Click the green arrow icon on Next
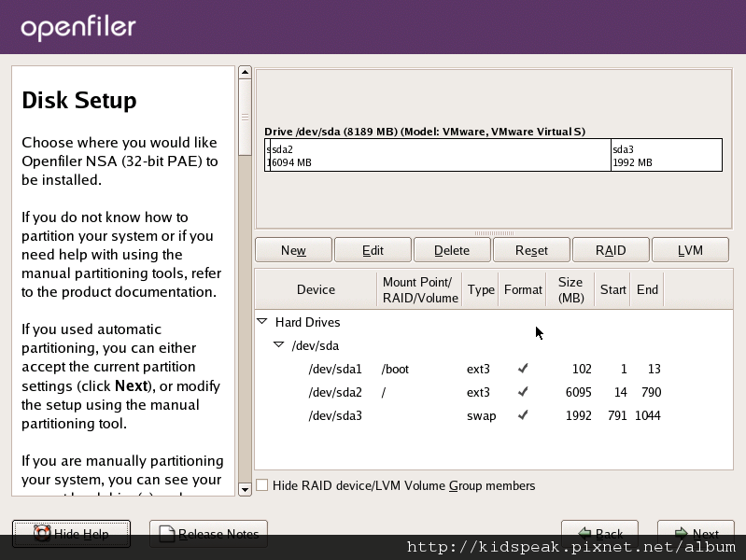This screenshot has height=560, width=746. pos(682,533)
